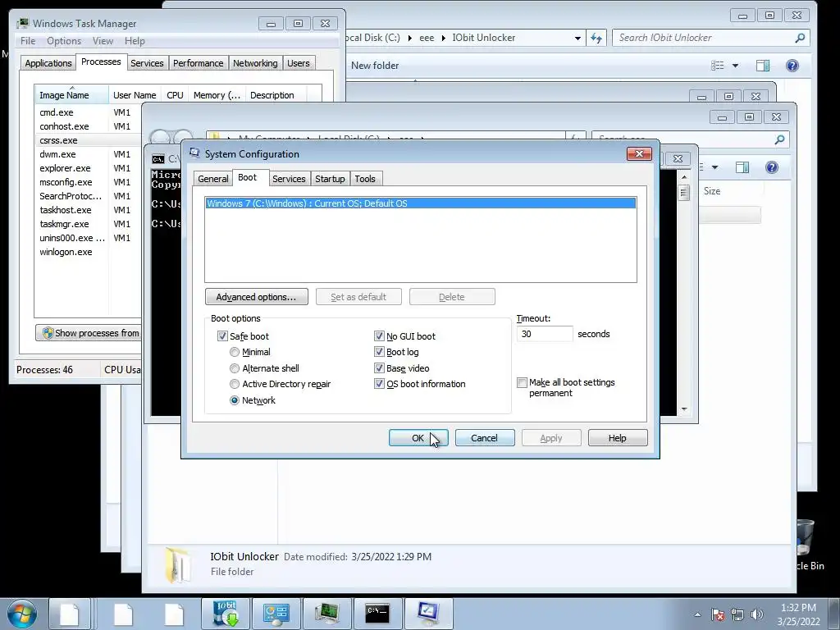Select the Minimal radio button
Image resolution: width=840 pixels, height=630 pixels.
(x=234, y=352)
